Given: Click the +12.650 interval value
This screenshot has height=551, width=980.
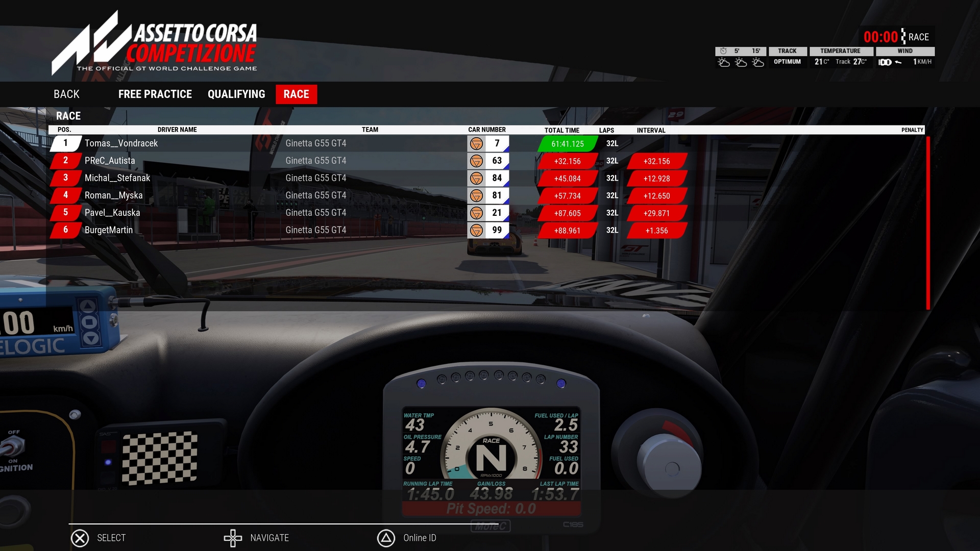Looking at the screenshot, I should pos(657,196).
